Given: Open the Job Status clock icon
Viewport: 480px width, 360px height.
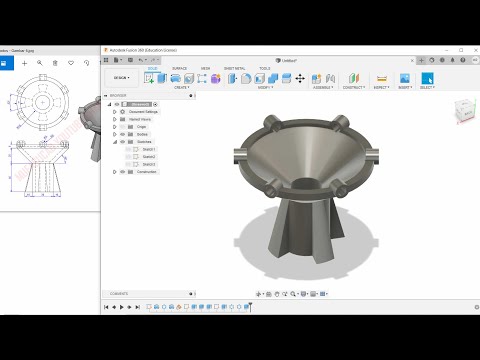Looking at the screenshot, I should point(442,60).
